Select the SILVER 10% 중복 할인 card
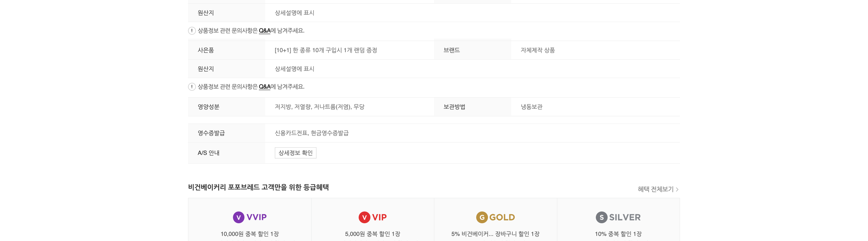 (618, 220)
